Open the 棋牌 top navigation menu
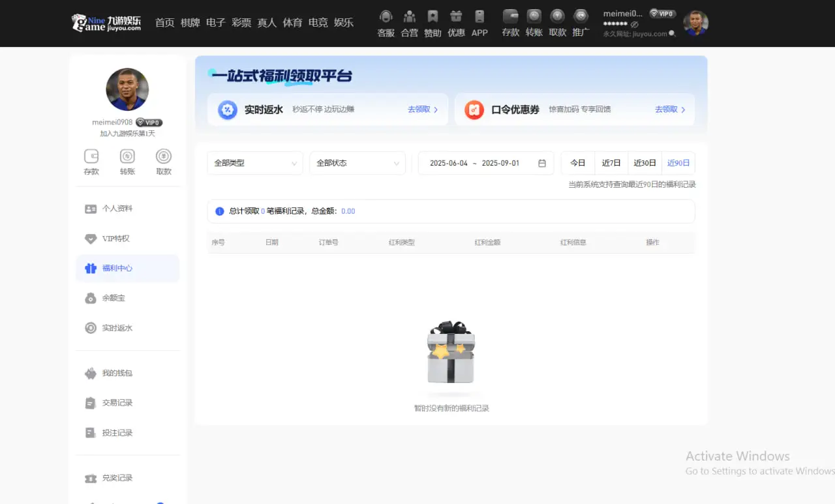 [x=190, y=23]
